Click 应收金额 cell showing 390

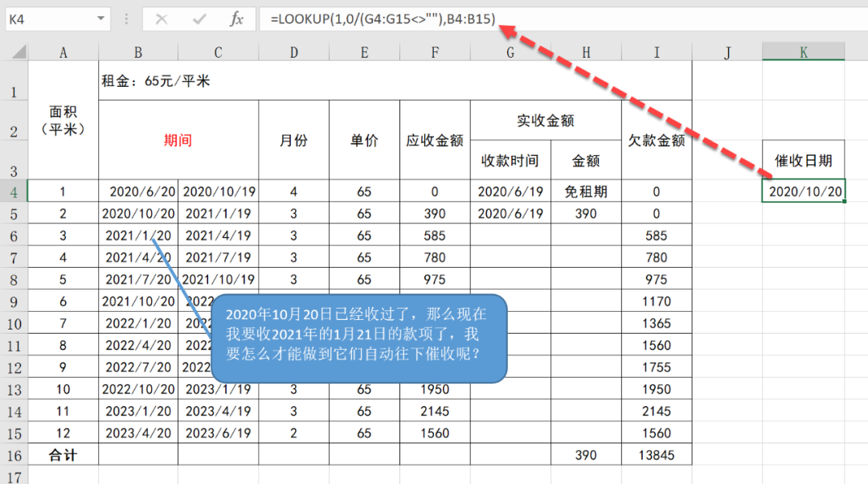(435, 213)
